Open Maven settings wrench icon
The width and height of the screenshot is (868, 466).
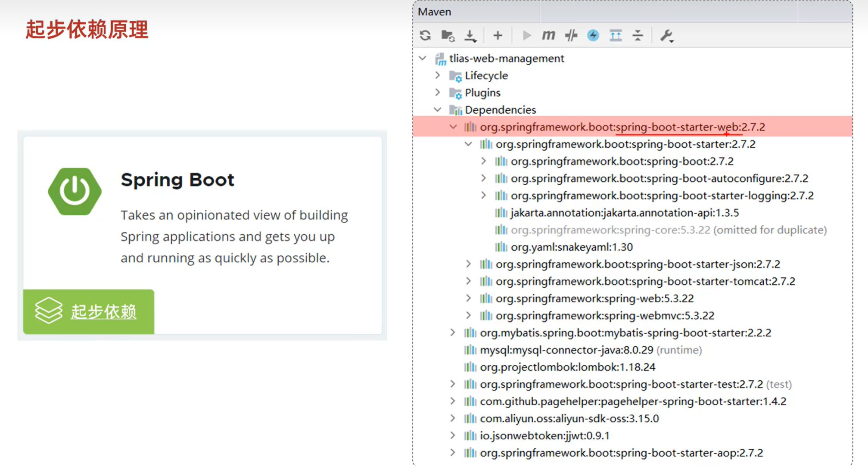pos(666,35)
